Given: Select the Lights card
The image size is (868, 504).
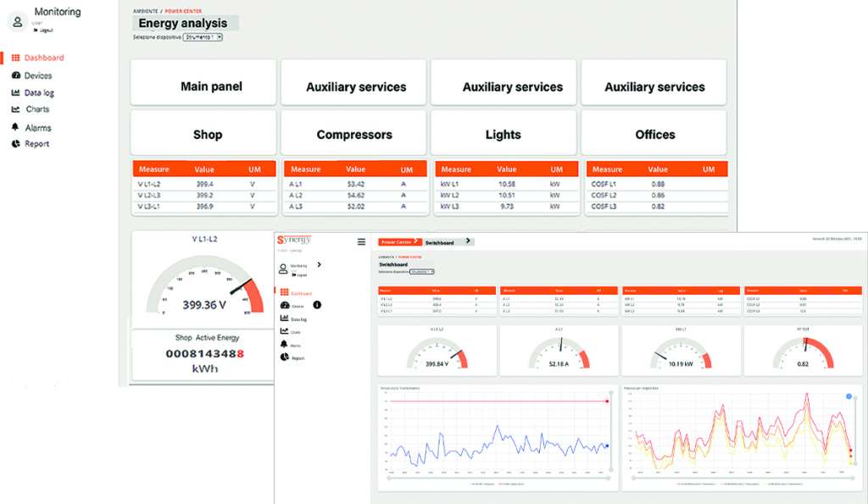Looking at the screenshot, I should coord(504,134).
